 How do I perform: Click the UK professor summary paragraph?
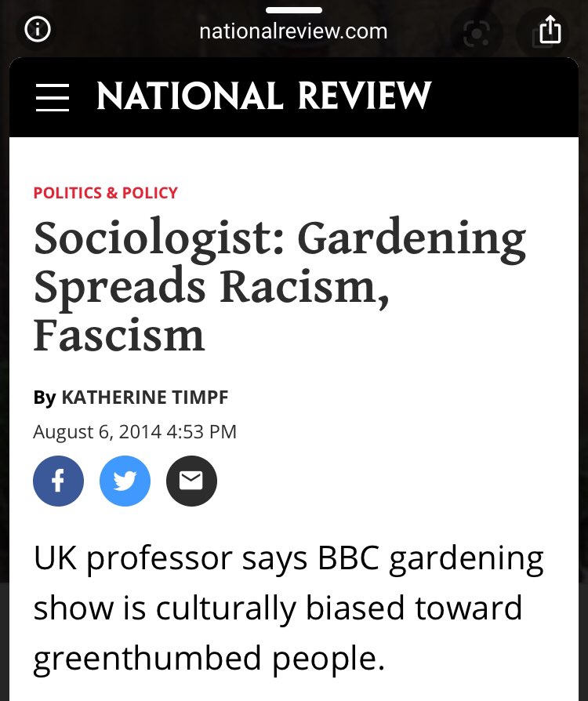[x=289, y=608]
